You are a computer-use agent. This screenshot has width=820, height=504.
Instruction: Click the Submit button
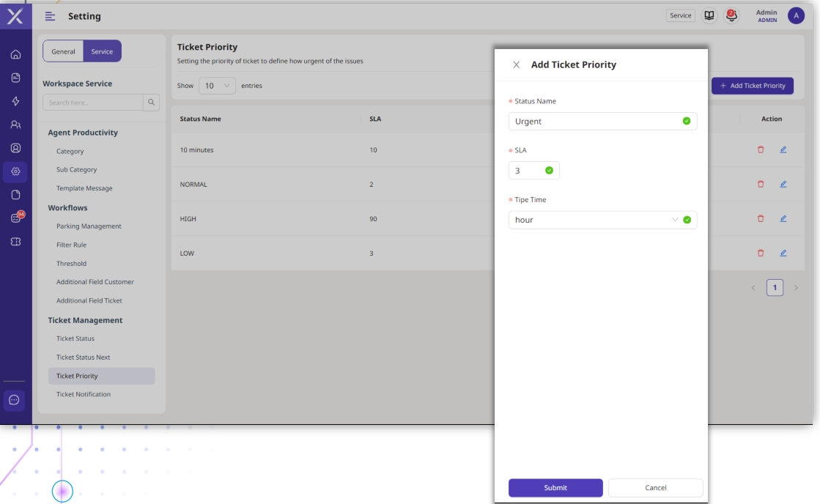pos(555,488)
